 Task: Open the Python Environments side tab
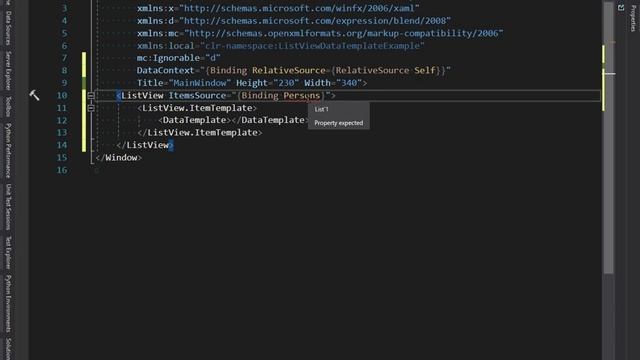click(8, 303)
